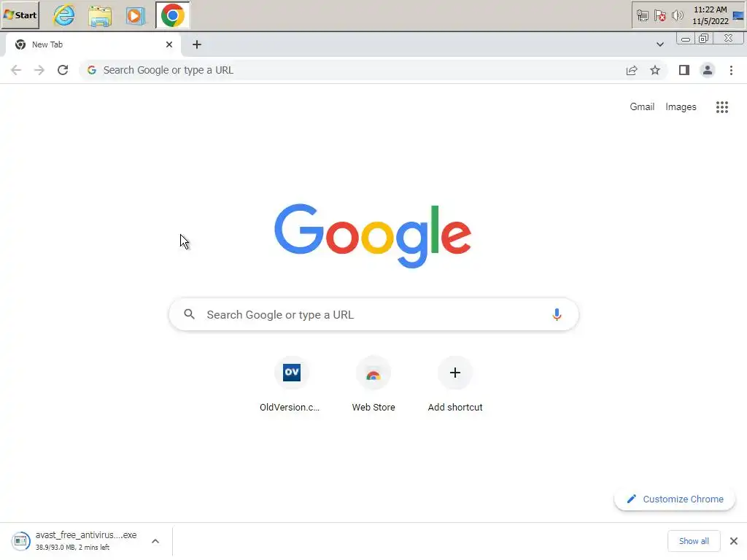This screenshot has width=747, height=560.
Task: Bookmark this tab with the star
Action: coord(655,71)
